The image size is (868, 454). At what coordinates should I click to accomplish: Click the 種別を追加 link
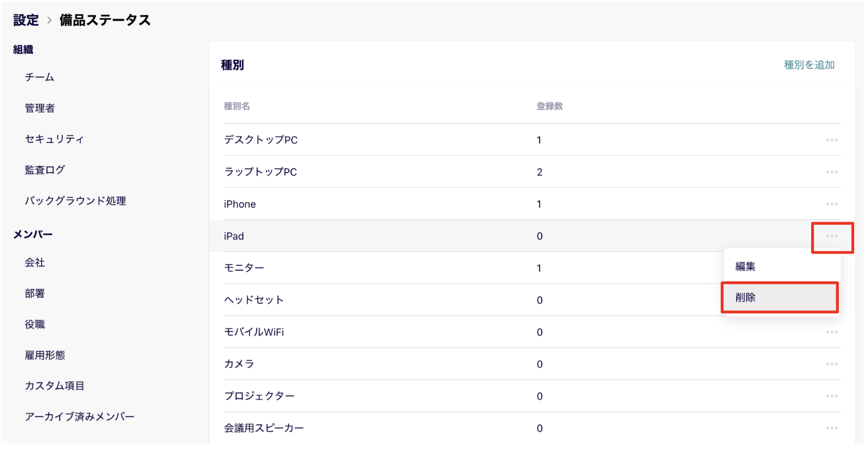[809, 65]
